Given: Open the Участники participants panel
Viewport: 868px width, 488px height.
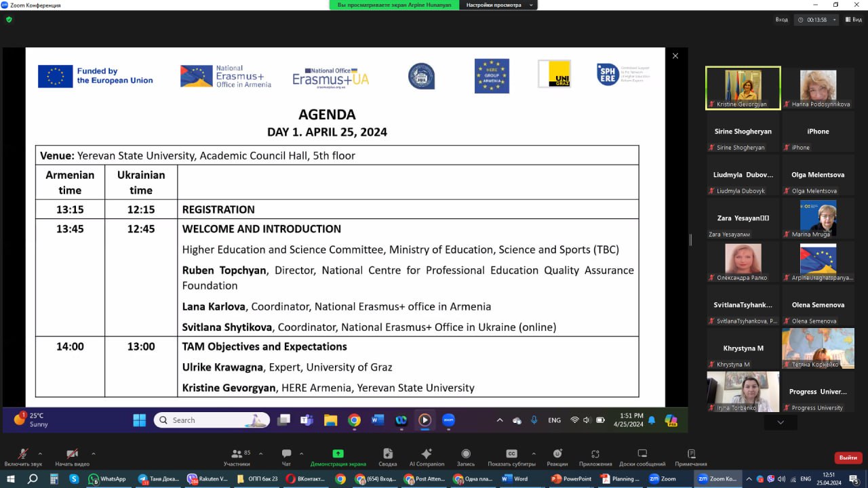Looking at the screenshot, I should tap(237, 454).
